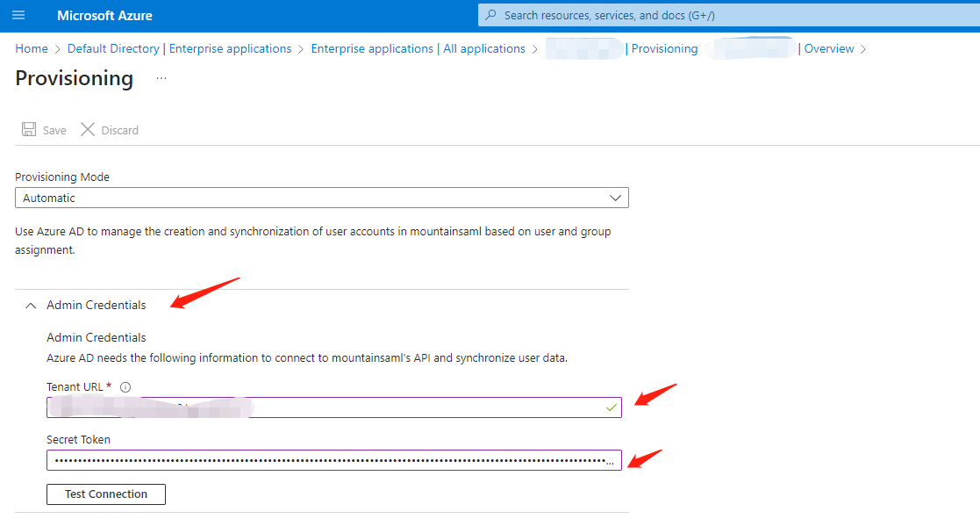The width and height of the screenshot is (980, 519).
Task: Click the search resources, services, and docs box
Action: 729,15
